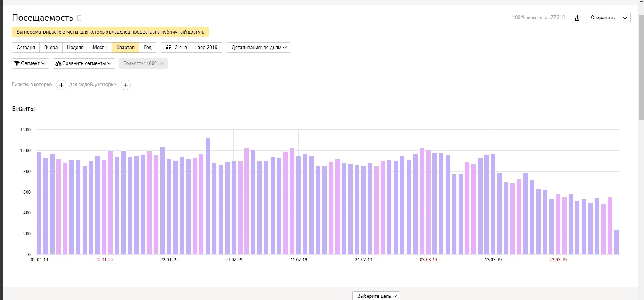Add a people condition with plus icon
Screen dimensions: 644x300
coord(126,85)
